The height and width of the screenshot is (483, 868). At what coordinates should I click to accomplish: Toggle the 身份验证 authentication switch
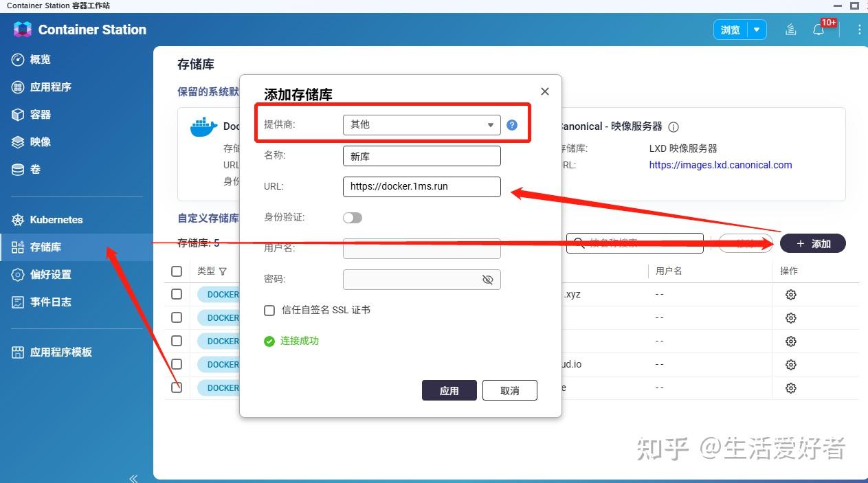click(353, 218)
